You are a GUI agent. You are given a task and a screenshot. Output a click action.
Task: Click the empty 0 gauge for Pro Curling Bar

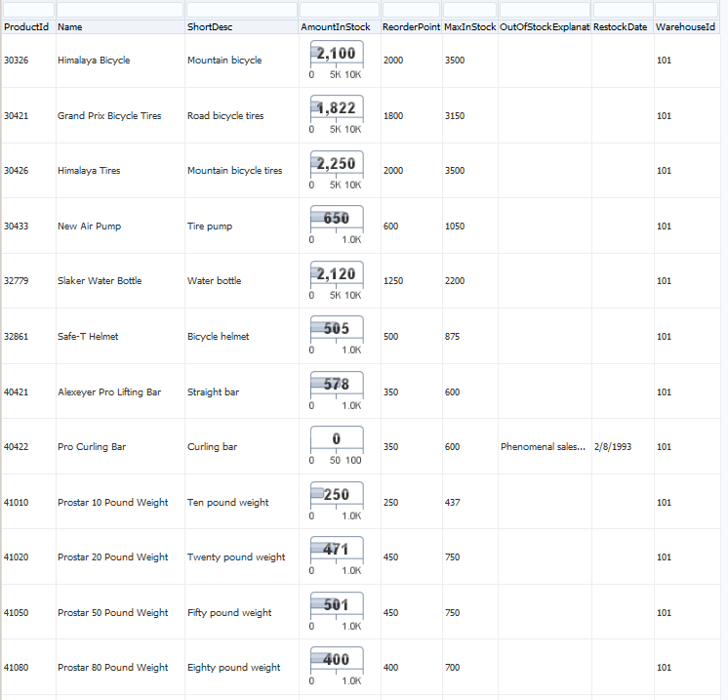tap(337, 446)
